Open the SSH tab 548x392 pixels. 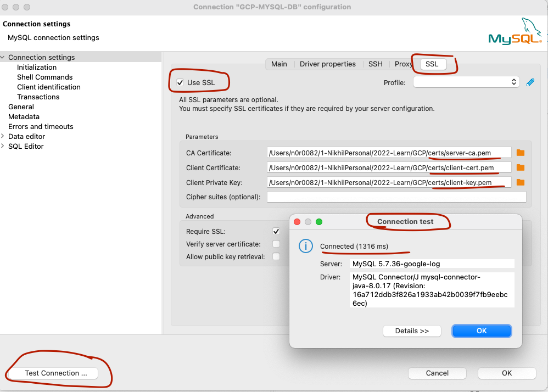click(376, 64)
